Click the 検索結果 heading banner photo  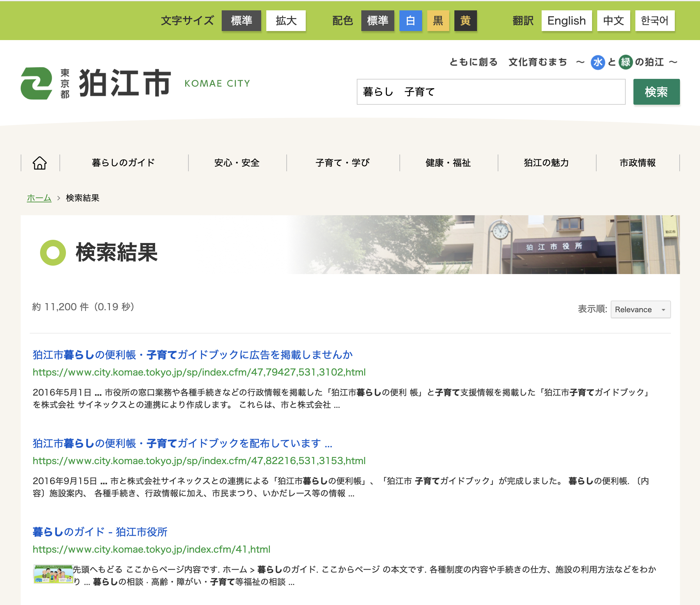point(483,245)
